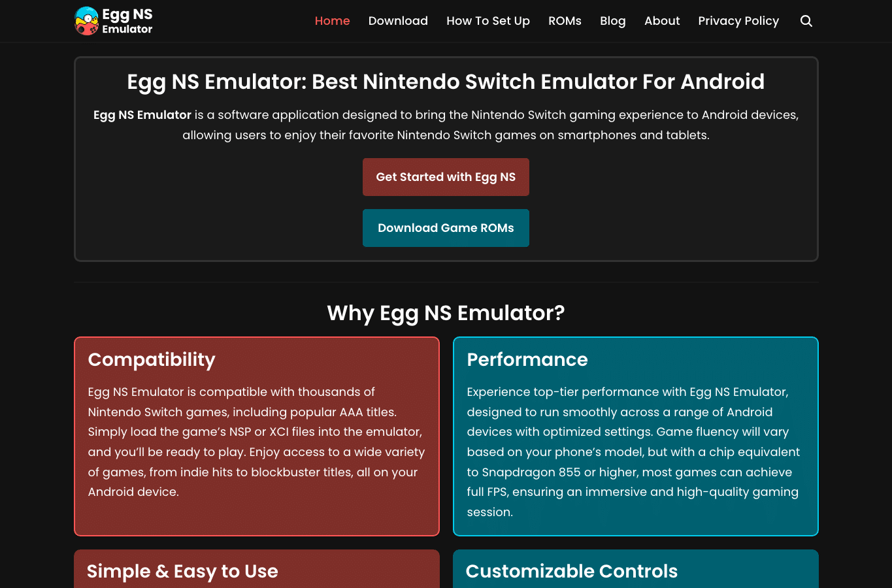Click Get Started with Egg NS button

click(446, 177)
